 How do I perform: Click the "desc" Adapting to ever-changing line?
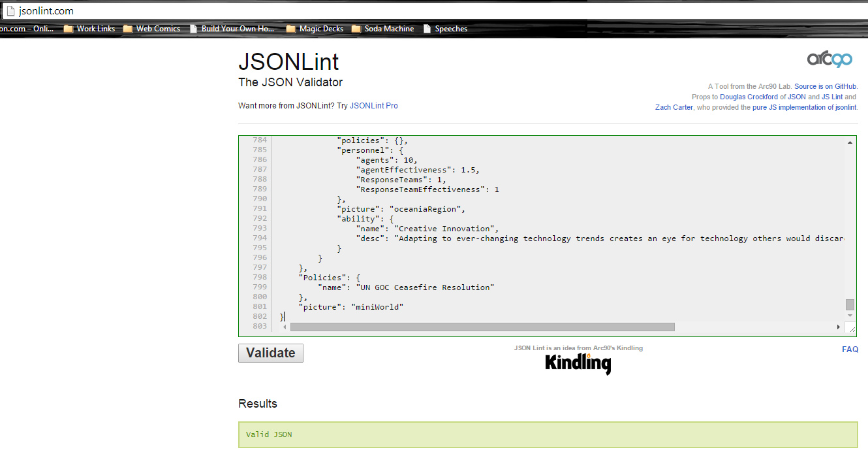[600, 238]
